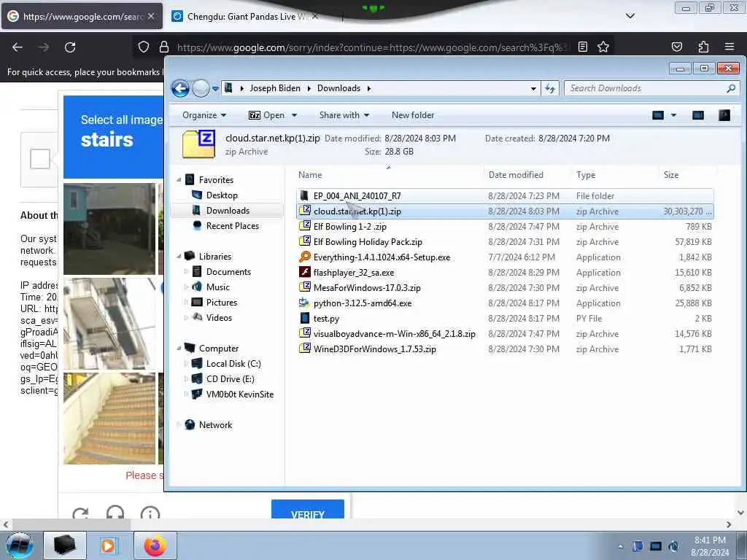Open the Firefox hamburger menu
This screenshot has width=747, height=560.
click(x=729, y=47)
